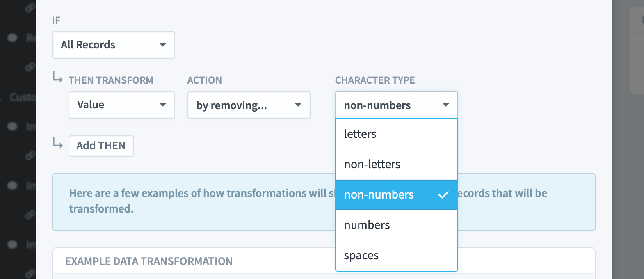
Task: Click the blue examples information banner
Action: click(x=324, y=201)
